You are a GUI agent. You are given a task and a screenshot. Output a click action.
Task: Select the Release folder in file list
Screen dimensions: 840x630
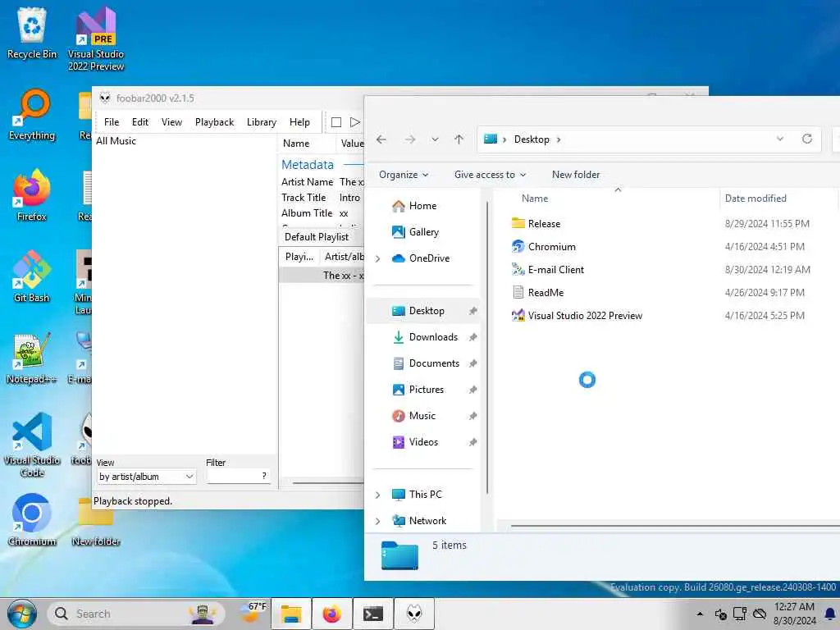tap(544, 224)
